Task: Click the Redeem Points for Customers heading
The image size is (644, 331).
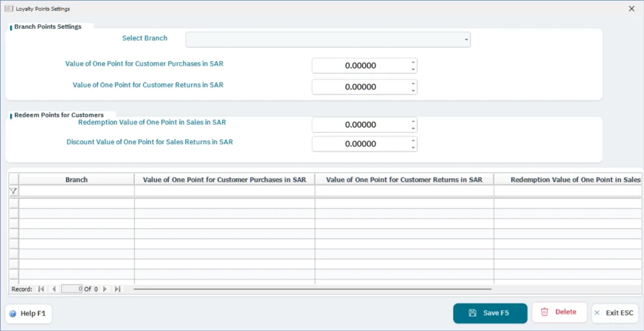Action: tap(59, 115)
